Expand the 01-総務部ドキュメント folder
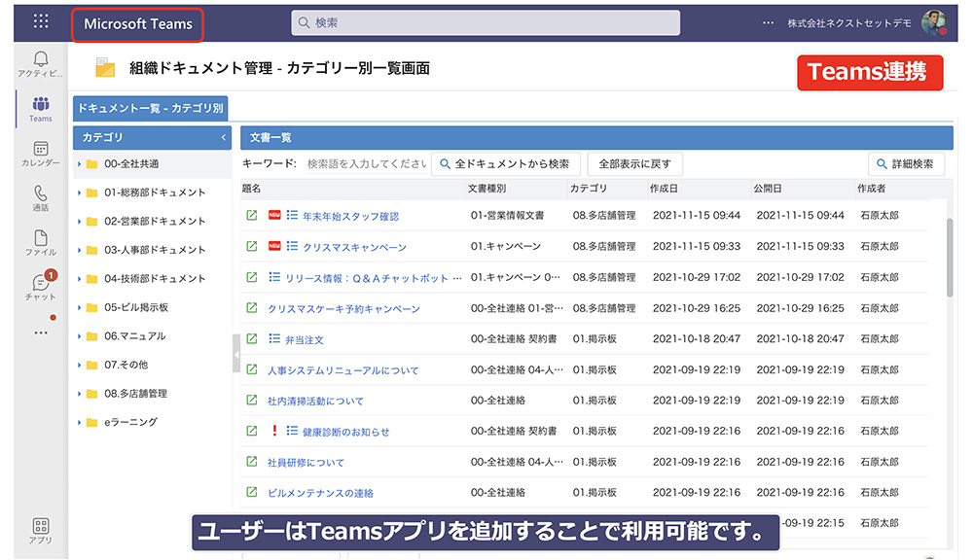This screenshot has width=973, height=560. point(80,192)
